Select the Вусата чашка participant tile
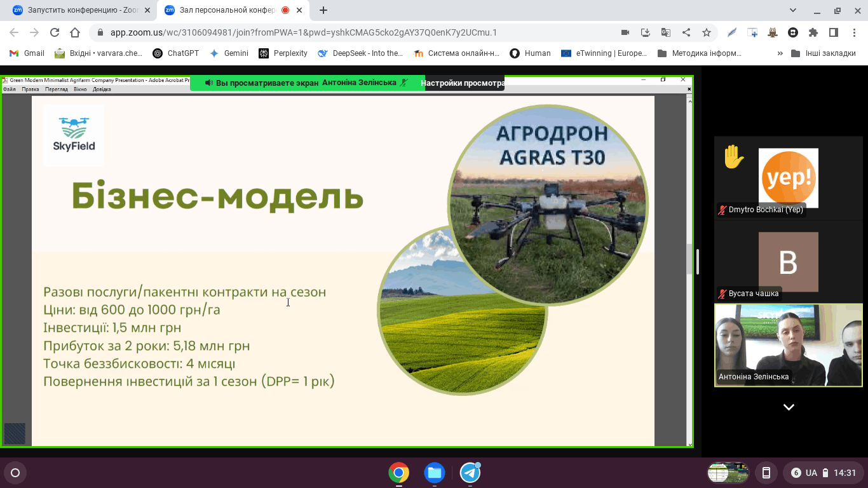 789,261
